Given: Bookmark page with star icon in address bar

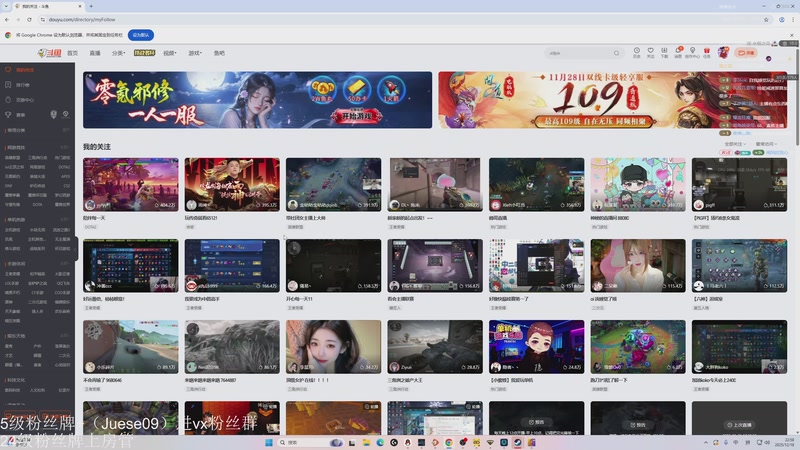Looking at the screenshot, I should coord(766,19).
